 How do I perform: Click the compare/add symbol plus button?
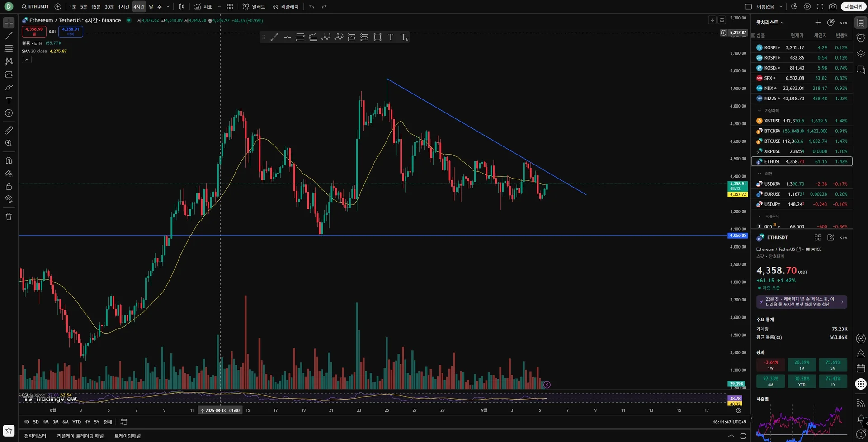pos(58,7)
